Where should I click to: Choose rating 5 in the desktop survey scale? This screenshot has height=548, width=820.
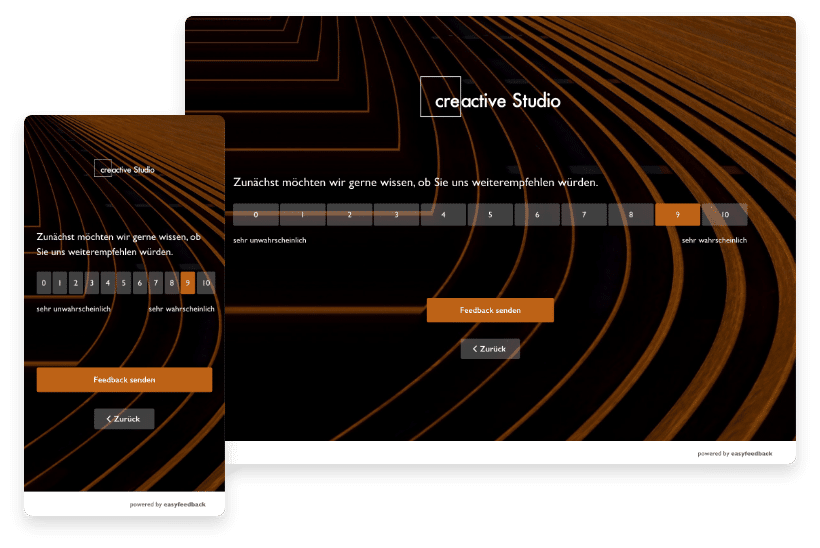click(x=490, y=214)
